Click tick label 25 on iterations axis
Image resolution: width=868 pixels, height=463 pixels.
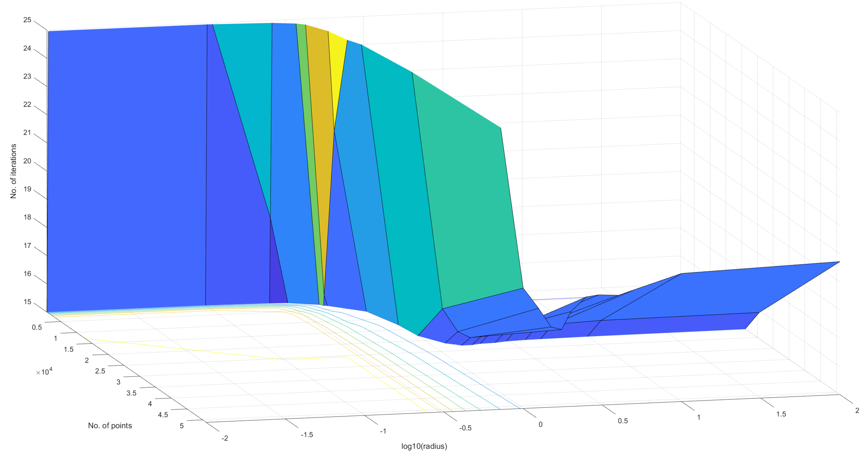click(x=27, y=20)
